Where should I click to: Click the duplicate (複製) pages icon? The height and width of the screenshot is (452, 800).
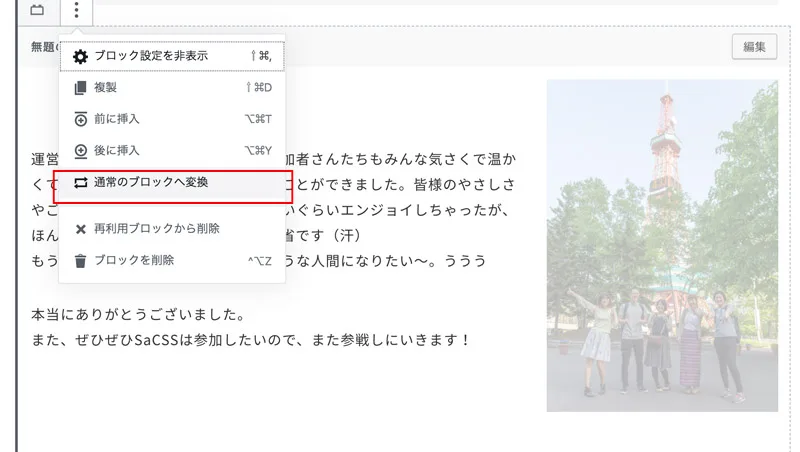click(x=81, y=88)
